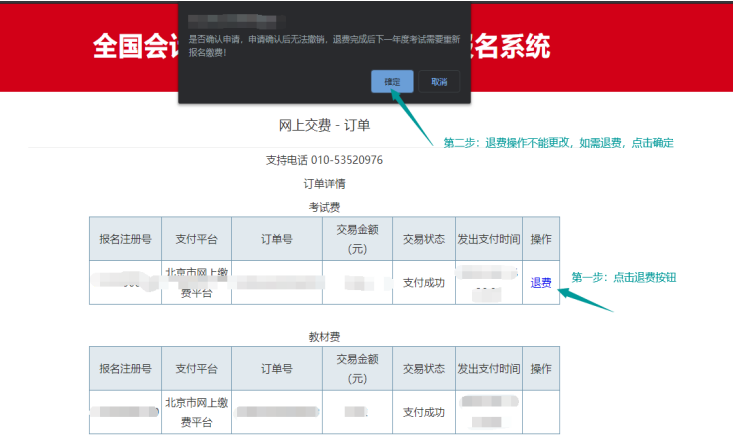Click 交易状态 header in the 考试费 table

tap(423, 239)
